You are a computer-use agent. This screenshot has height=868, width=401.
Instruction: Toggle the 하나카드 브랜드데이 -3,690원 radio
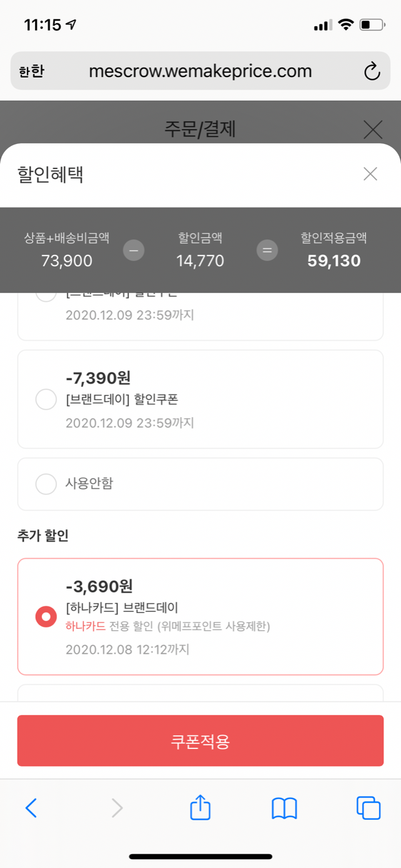(46, 617)
